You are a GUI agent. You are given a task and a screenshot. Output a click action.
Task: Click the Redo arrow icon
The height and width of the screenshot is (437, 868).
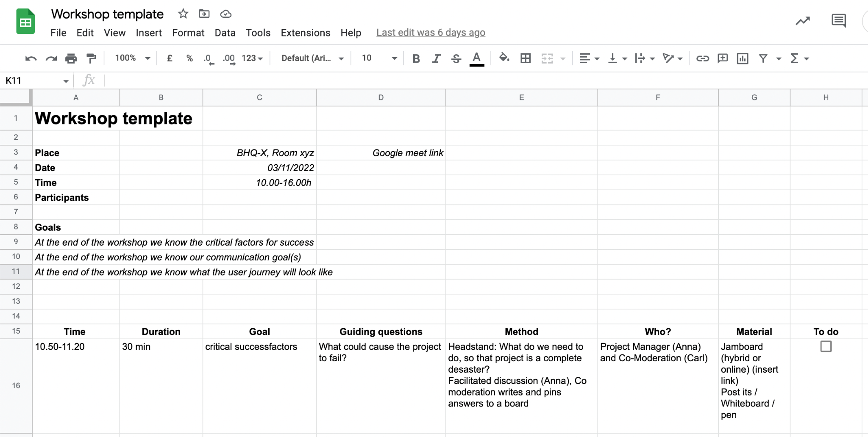tap(51, 58)
